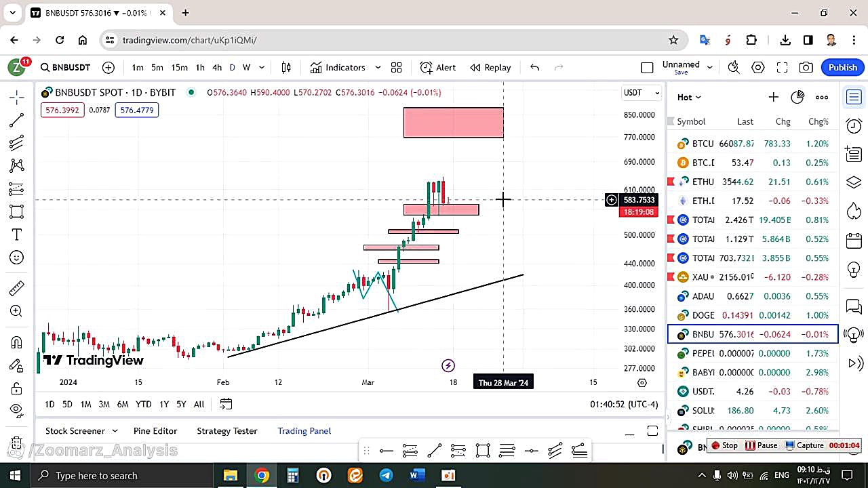Open the object tree layers panel
This screenshot has width=868, height=488.
point(854,183)
